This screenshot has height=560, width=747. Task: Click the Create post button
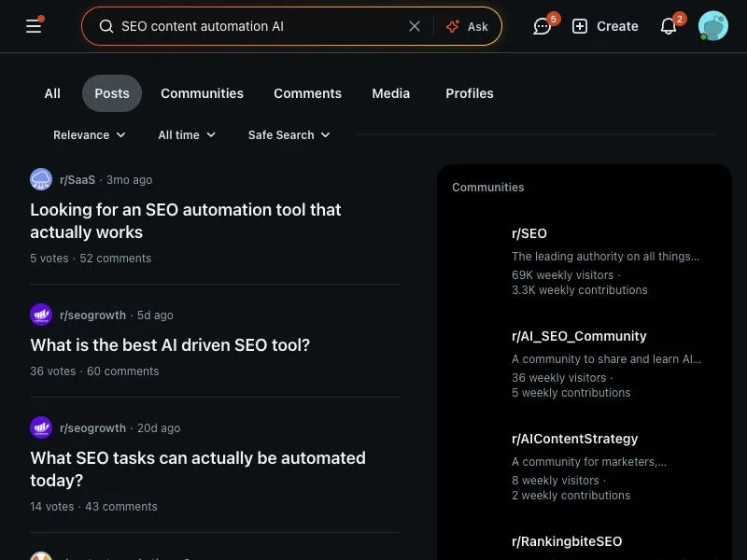pos(605,26)
